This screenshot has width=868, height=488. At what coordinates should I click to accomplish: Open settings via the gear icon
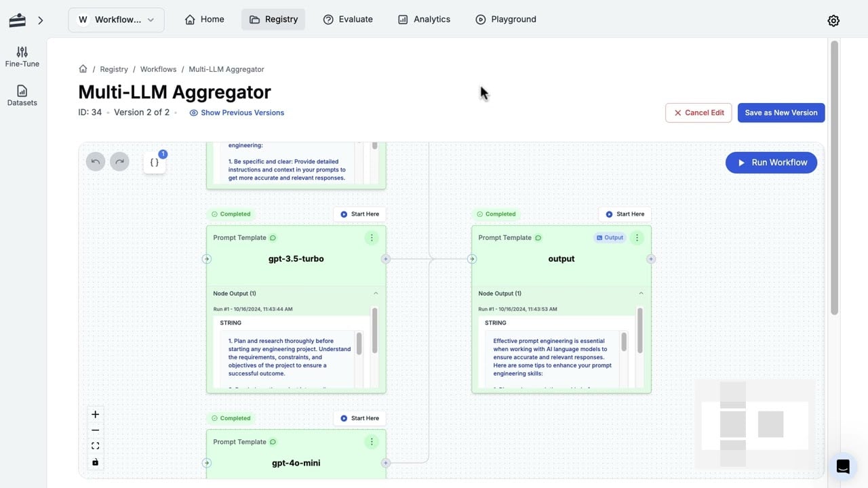pos(833,20)
